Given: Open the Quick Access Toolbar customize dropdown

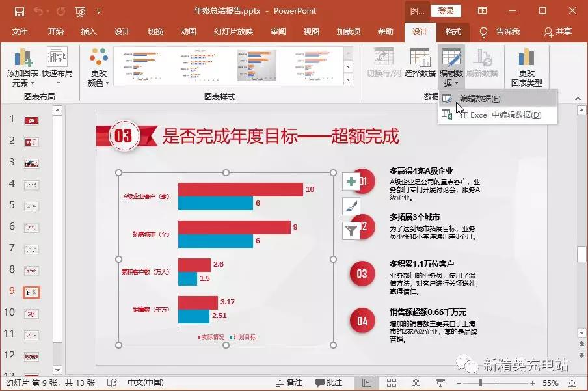Looking at the screenshot, I should pyautogui.click(x=99, y=10).
